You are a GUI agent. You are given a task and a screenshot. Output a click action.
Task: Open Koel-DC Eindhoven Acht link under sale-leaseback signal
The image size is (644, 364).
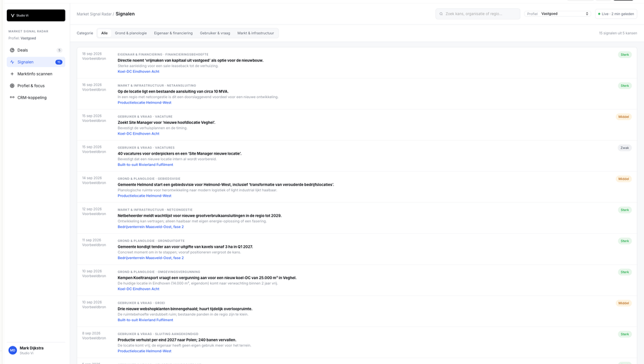point(138,72)
